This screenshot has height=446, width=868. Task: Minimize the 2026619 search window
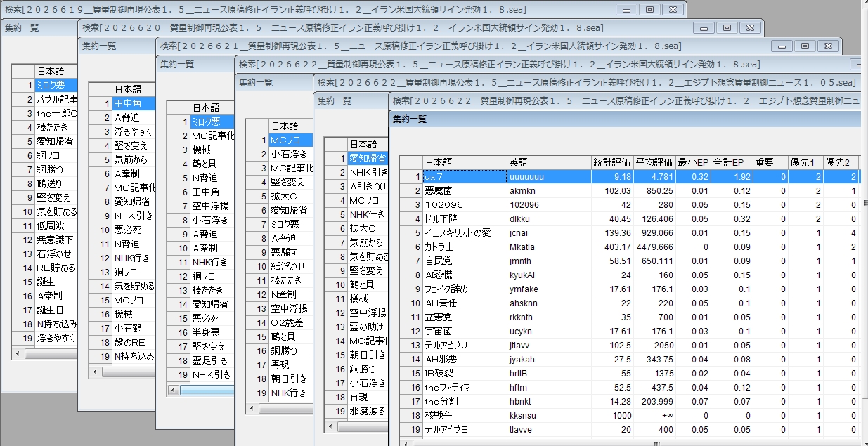[x=626, y=8]
